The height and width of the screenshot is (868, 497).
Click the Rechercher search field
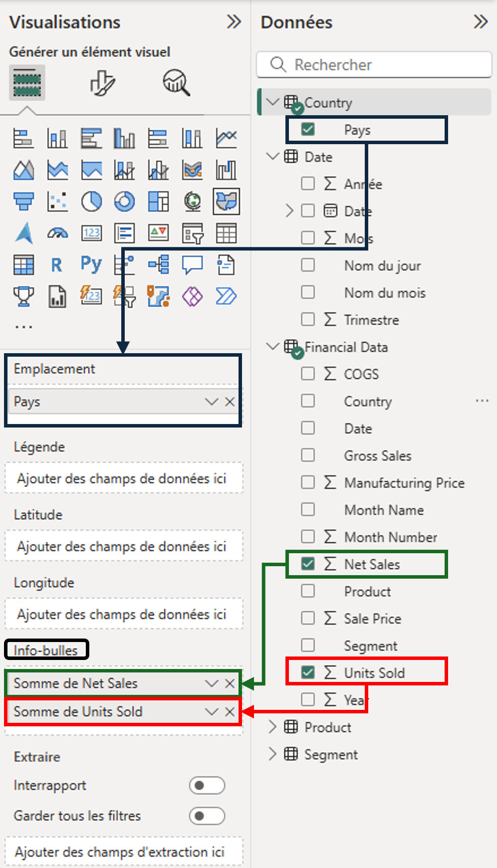[x=374, y=65]
